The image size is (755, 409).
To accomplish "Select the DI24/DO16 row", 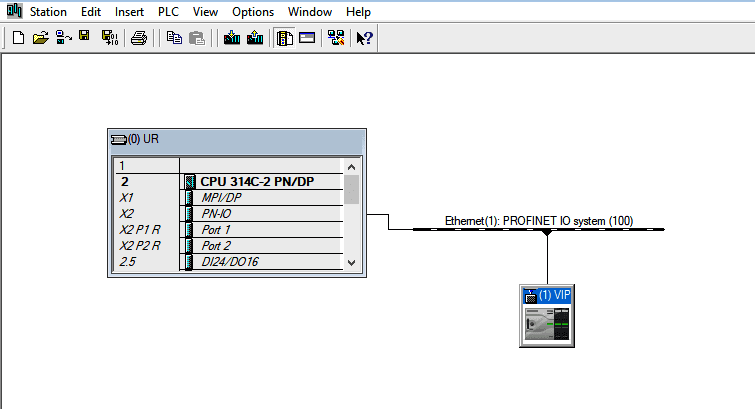I will [x=229, y=262].
